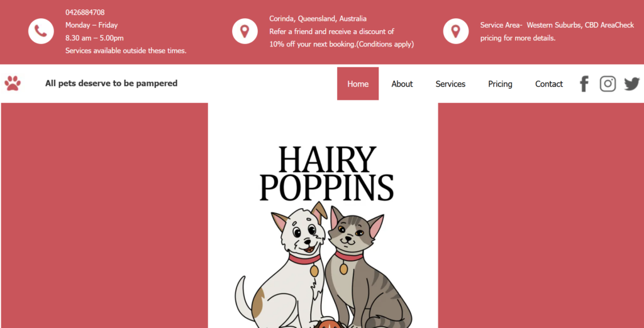Click the Hairy Poppins logo title

327,173
